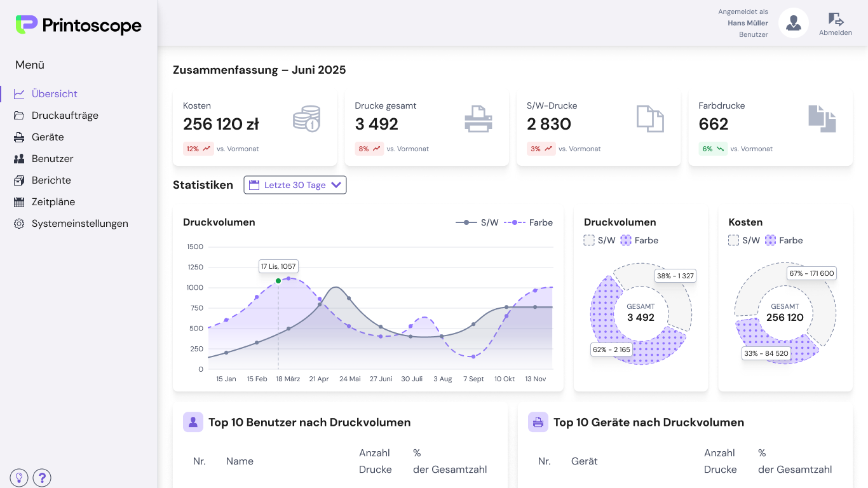The image size is (868, 488).
Task: Toggle Farbe series in line chart legend
Action: pyautogui.click(x=529, y=222)
